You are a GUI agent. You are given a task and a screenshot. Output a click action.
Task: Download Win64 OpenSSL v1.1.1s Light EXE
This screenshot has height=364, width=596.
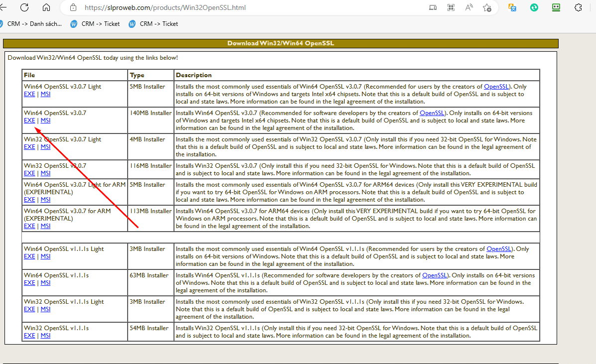(29, 256)
